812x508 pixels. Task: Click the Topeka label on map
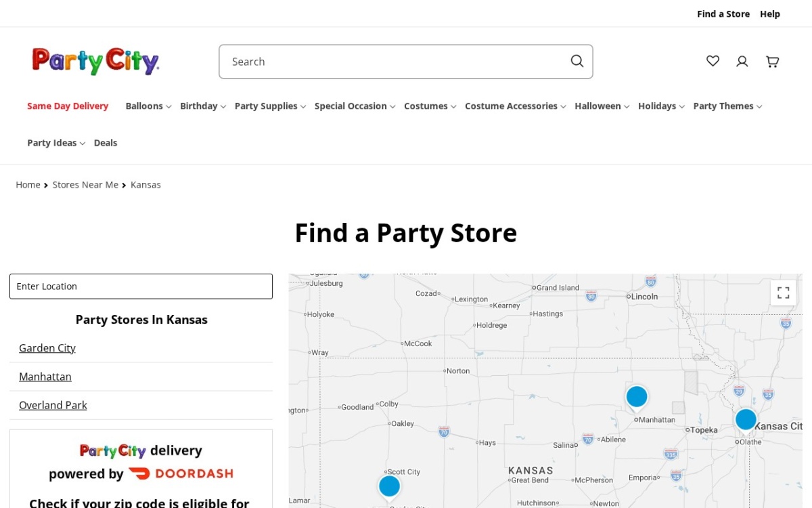[704, 430]
